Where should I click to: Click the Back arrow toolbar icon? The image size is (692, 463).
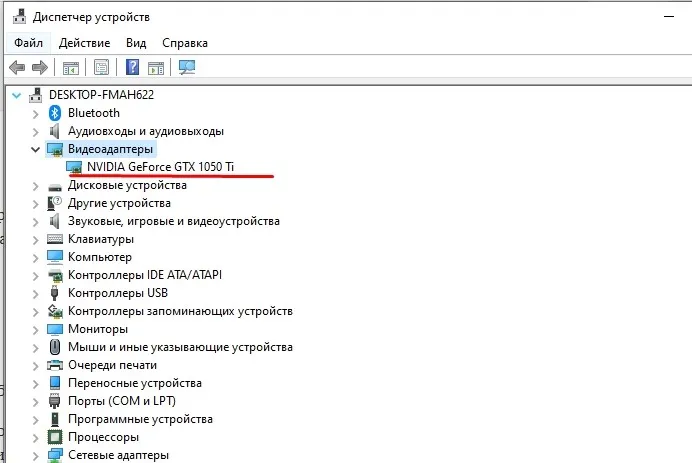pyautogui.click(x=16, y=68)
